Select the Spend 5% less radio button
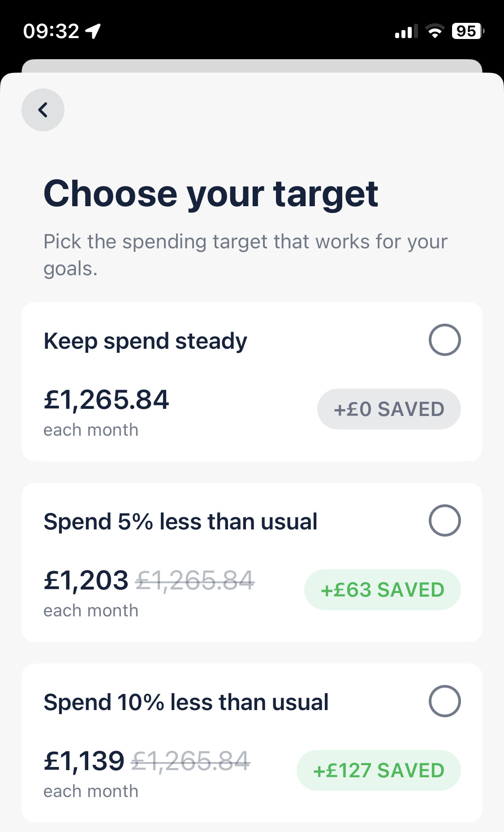Screen dimensions: 504x832 pos(444,520)
